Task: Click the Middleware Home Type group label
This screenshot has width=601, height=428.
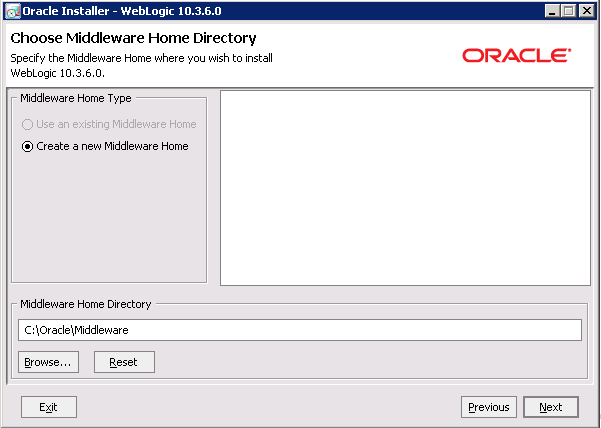Action: (76, 98)
